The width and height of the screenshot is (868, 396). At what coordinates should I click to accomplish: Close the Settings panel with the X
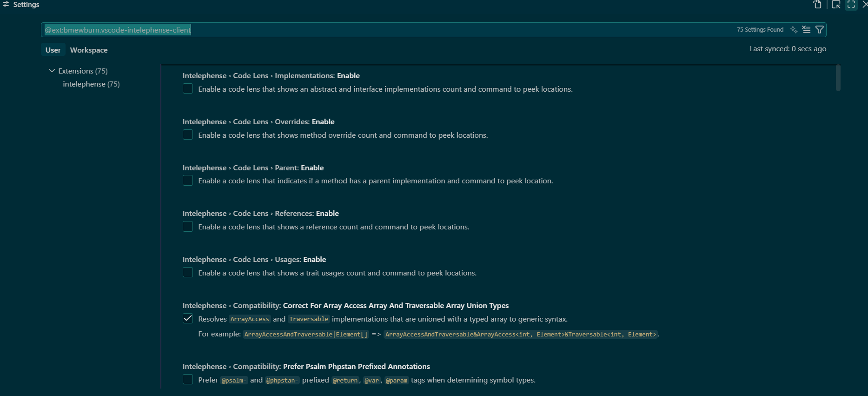(865, 5)
